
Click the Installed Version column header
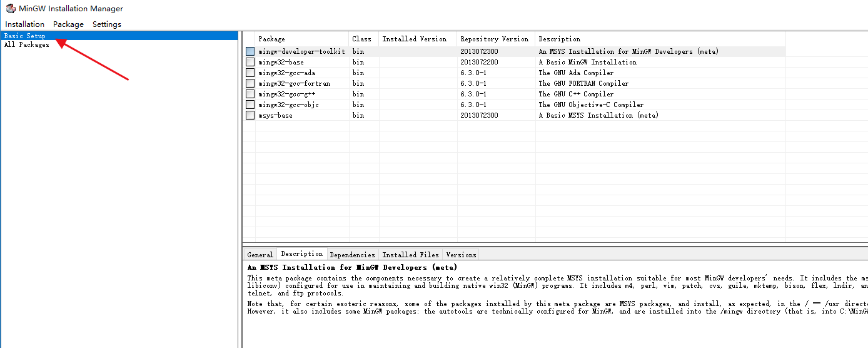click(418, 39)
